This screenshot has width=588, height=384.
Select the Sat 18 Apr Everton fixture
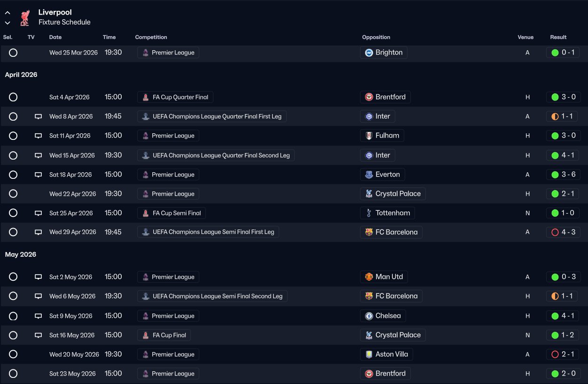[13, 175]
